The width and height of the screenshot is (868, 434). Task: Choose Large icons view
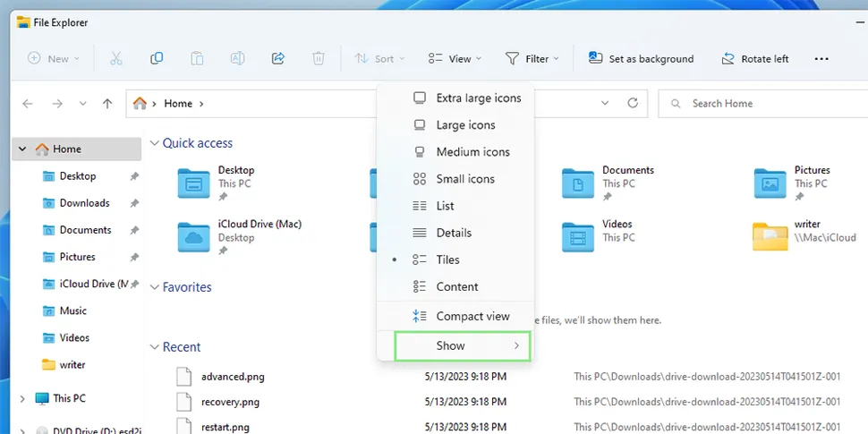click(x=455, y=125)
